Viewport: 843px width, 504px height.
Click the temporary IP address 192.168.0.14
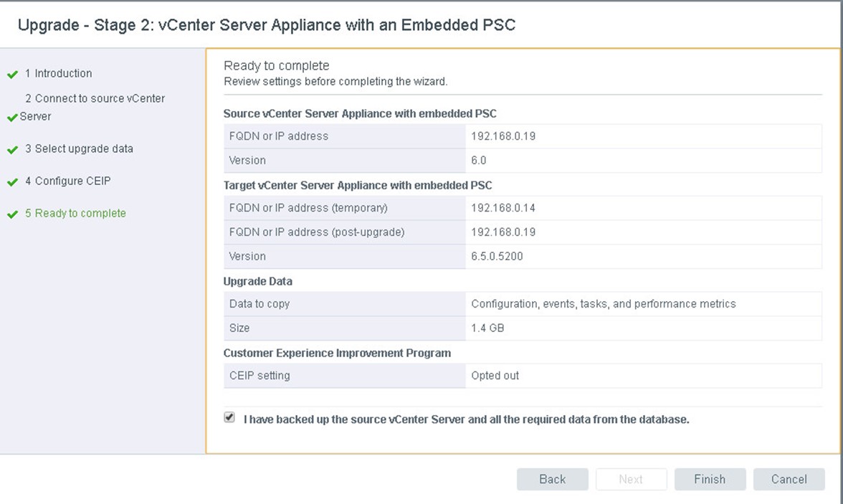point(503,208)
